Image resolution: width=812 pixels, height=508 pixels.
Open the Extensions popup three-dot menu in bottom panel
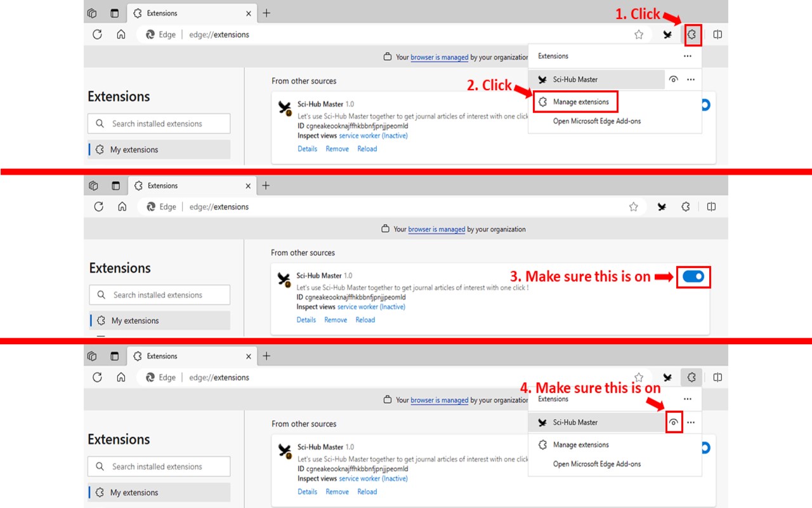point(687,399)
